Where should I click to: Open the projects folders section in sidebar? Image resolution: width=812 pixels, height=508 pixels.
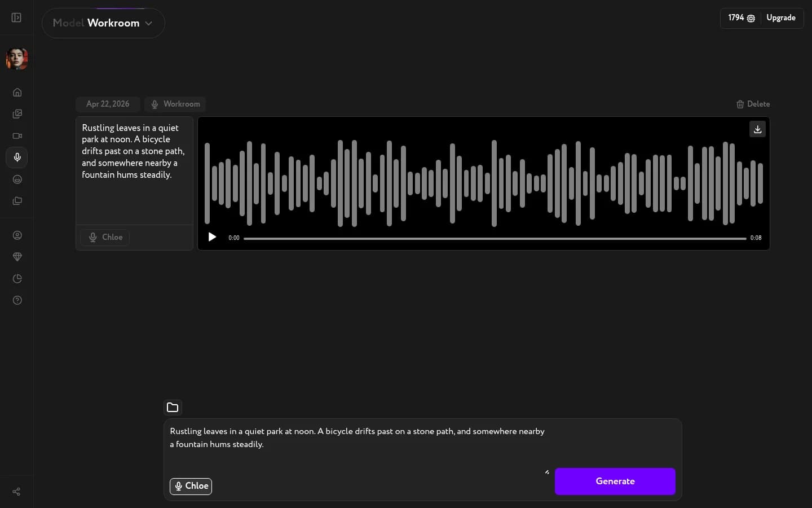(x=17, y=202)
